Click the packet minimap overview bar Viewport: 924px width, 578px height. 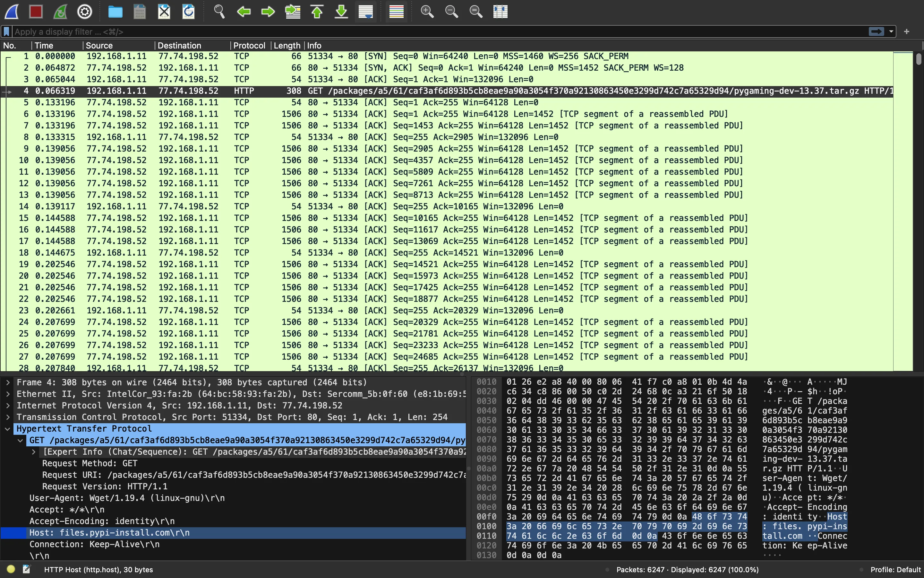(903, 211)
